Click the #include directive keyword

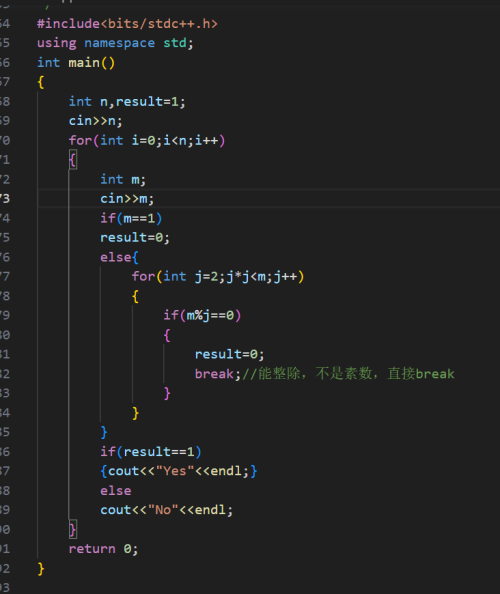[x=69, y=23]
